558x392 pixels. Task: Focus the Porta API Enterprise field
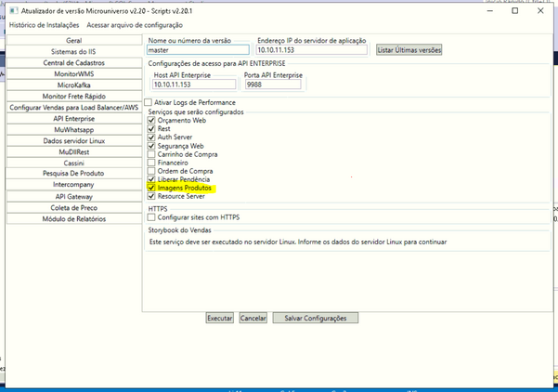272,85
